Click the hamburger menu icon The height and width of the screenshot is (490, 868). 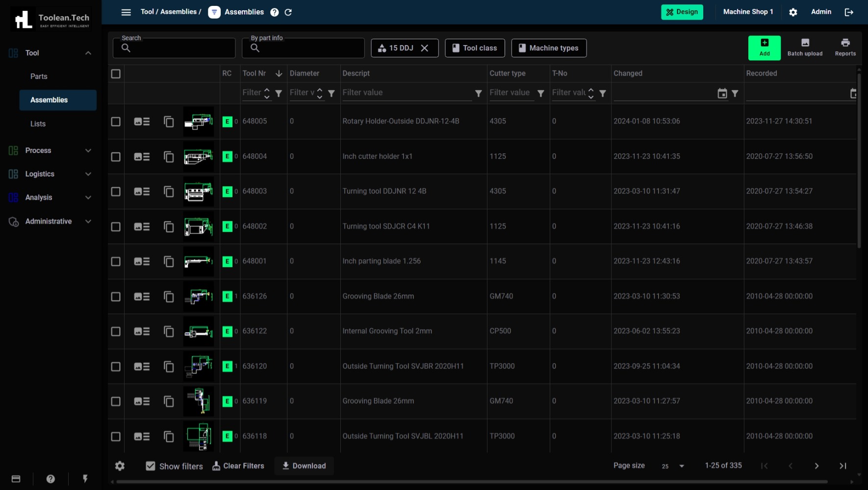click(x=126, y=12)
